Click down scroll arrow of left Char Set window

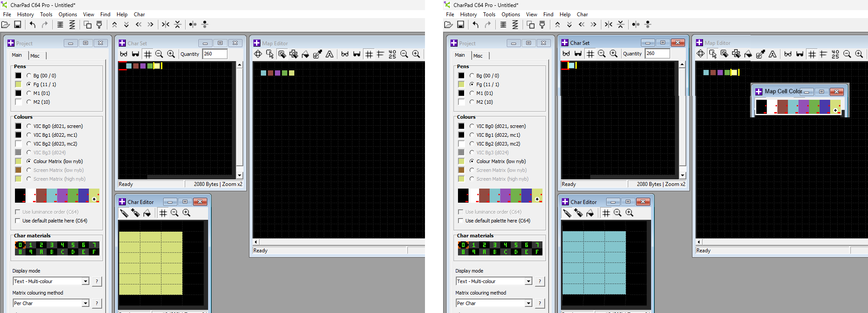240,175
